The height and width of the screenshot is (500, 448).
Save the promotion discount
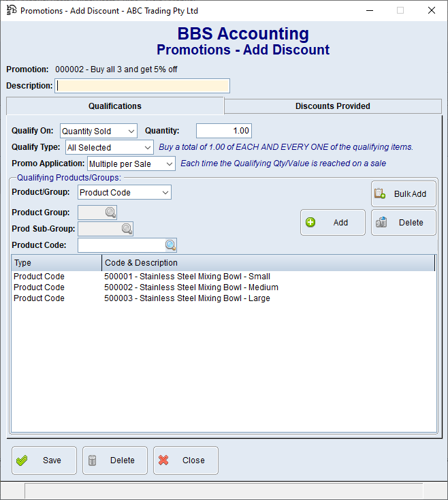(x=44, y=460)
